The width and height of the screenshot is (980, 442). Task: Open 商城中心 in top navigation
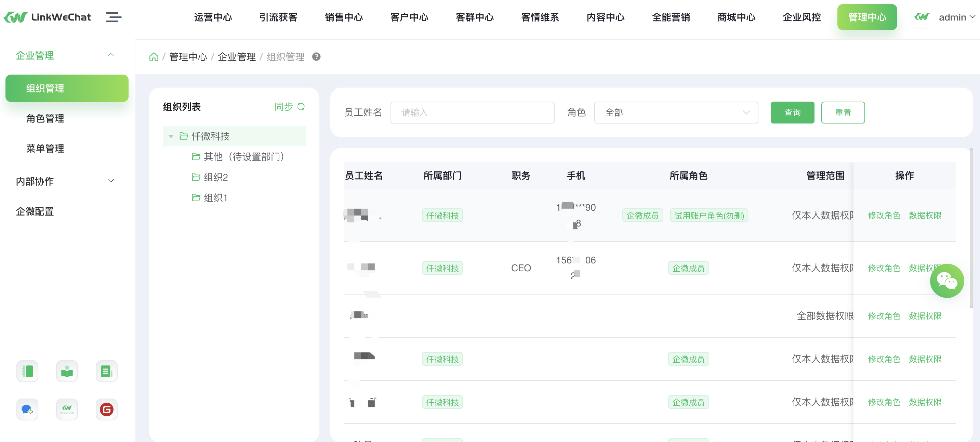[737, 17]
